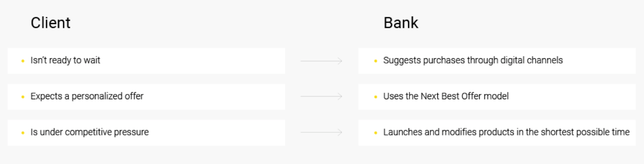Select the "Bank" column heading

[401, 23]
